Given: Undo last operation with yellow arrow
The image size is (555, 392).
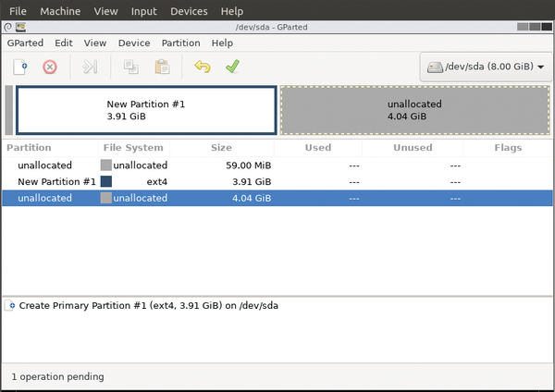Looking at the screenshot, I should click(x=203, y=67).
